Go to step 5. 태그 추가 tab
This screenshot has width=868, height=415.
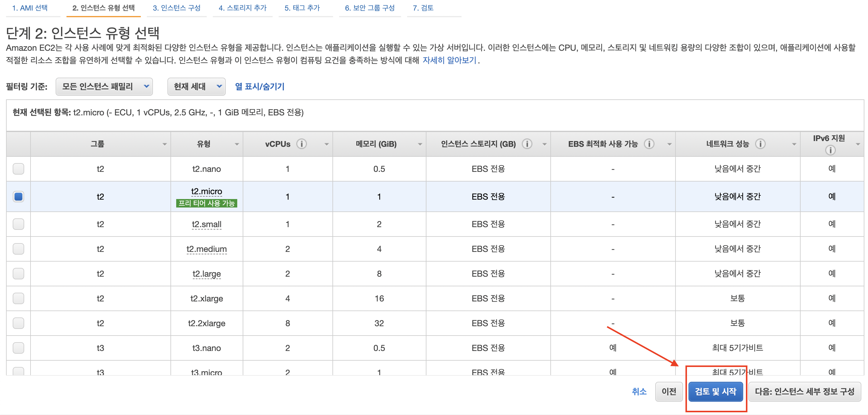coord(302,8)
